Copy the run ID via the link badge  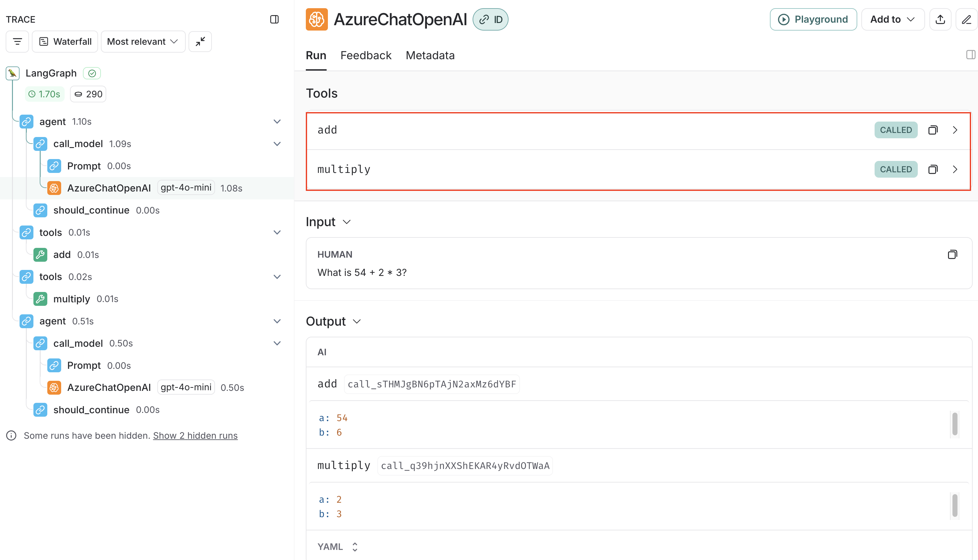[490, 19]
